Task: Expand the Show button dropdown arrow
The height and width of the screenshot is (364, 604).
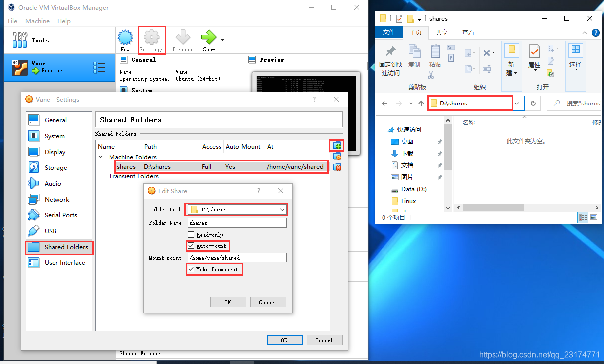Action: point(222,40)
